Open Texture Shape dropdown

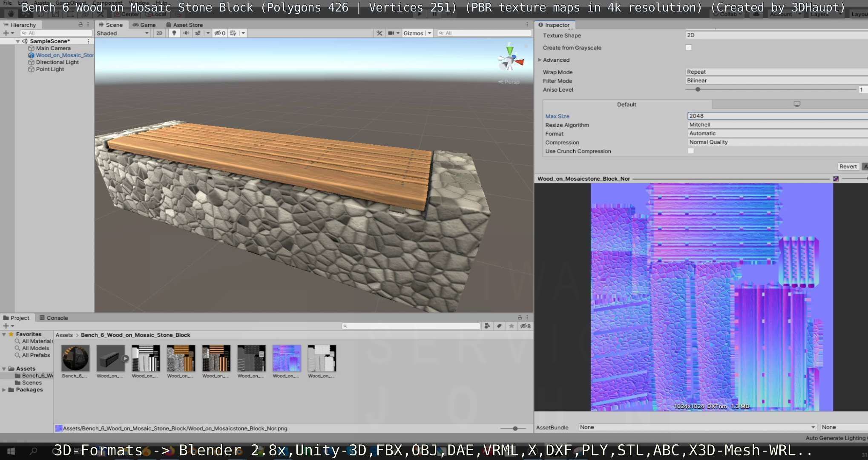776,35
